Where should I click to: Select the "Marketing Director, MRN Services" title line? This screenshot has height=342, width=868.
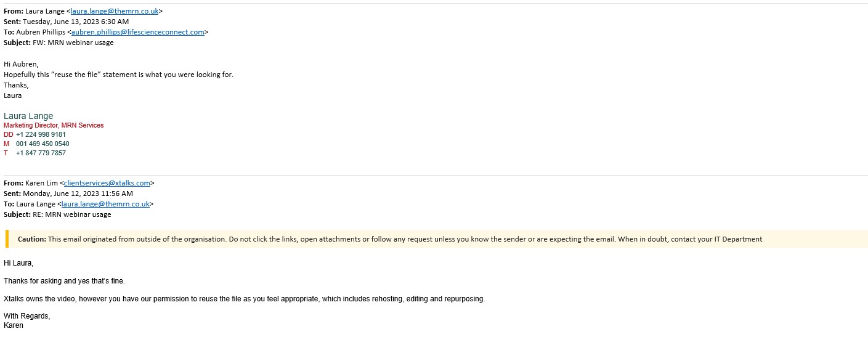tap(54, 125)
